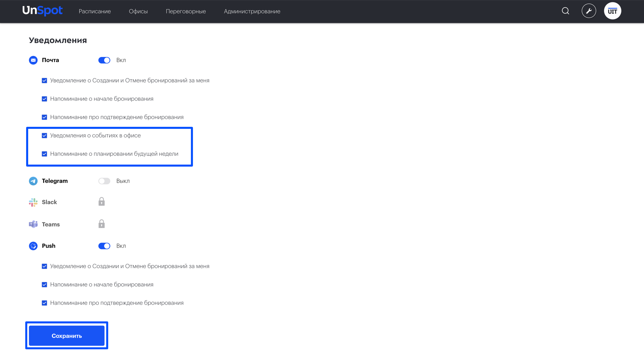This screenshot has height=361, width=644.
Task: Click the Сохранить button
Action: 67,335
